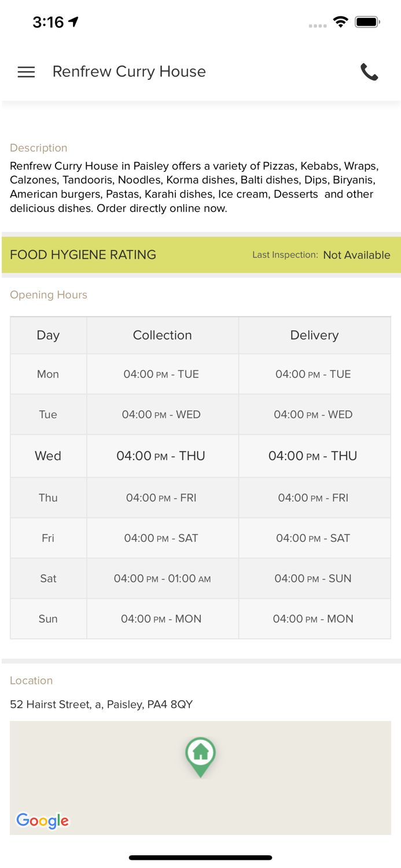
Task: Select the Day column header
Action: click(x=48, y=335)
